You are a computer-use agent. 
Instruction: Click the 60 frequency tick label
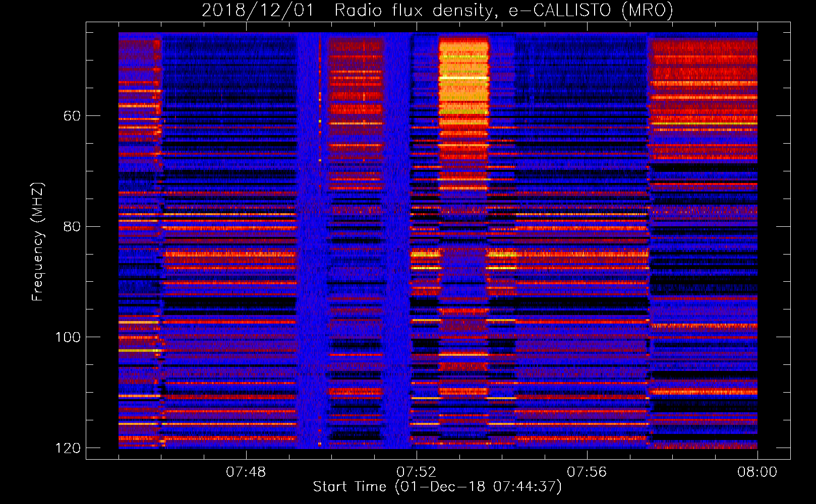72,116
